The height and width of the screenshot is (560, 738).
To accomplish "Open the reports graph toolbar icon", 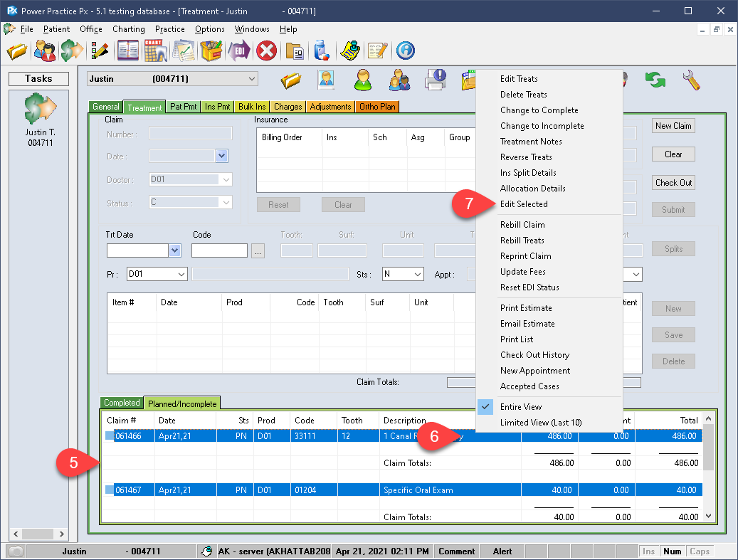I will (x=184, y=51).
